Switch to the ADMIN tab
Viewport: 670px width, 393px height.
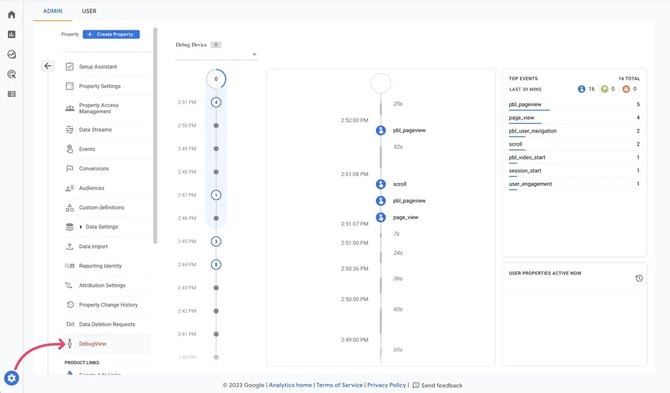coord(53,11)
